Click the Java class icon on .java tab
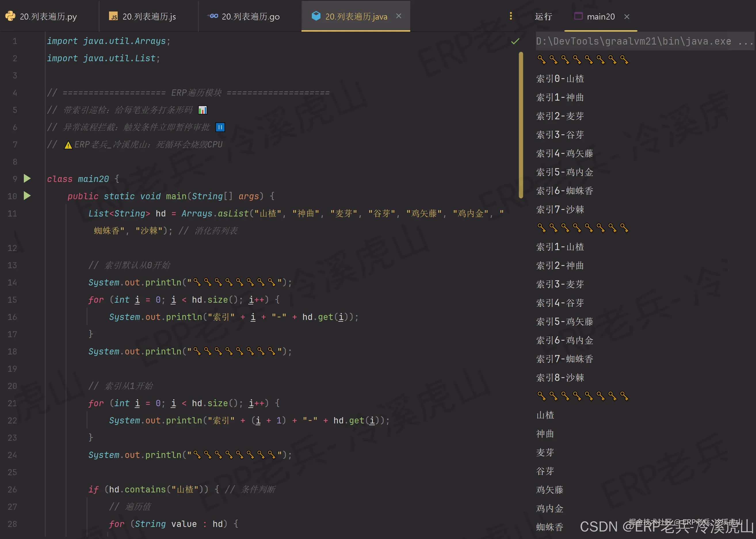Screen dimensions: 756x539 click(x=316, y=16)
